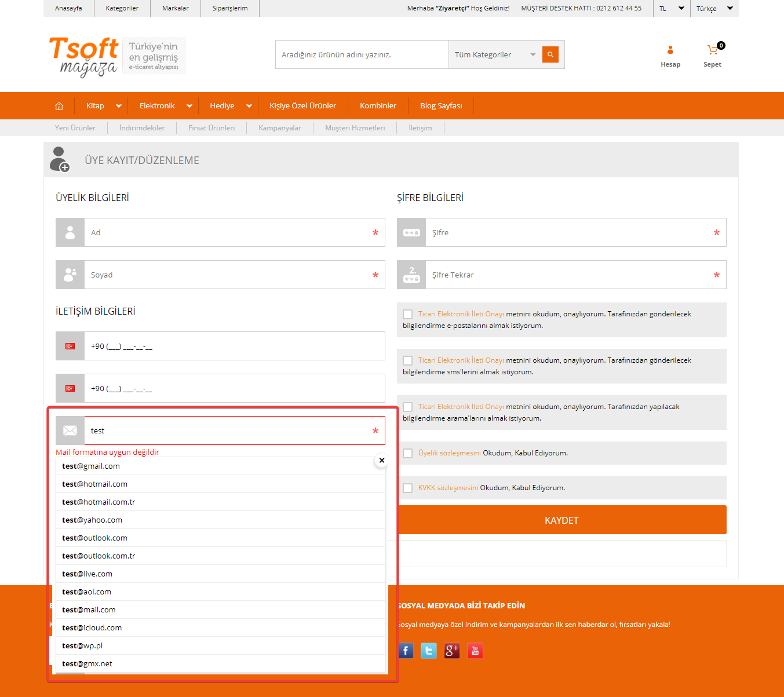Screen dimensions: 784x697
Task: Open Kişiye Özel Ürünler menu
Action: pyautogui.click(x=302, y=106)
